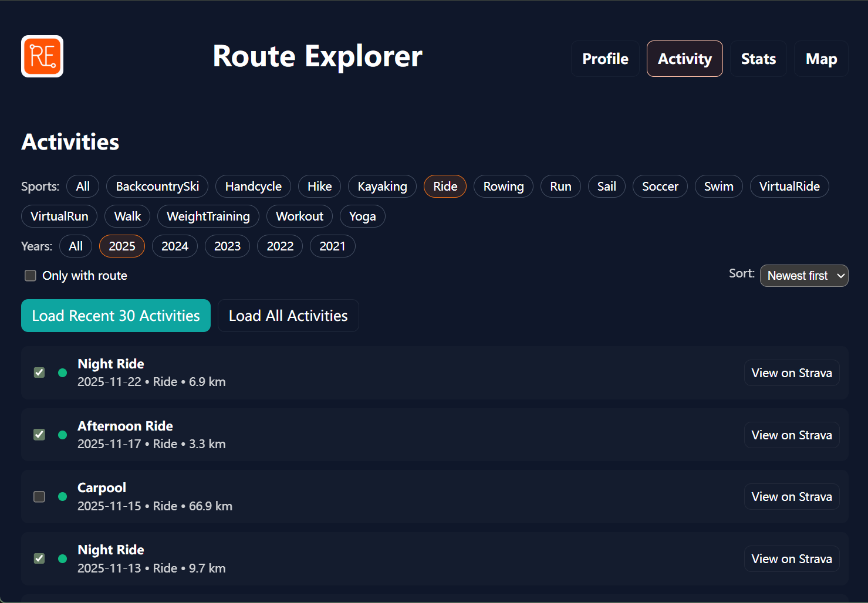The image size is (868, 603).
Task: Select the 2023 year chip
Action: [227, 246]
